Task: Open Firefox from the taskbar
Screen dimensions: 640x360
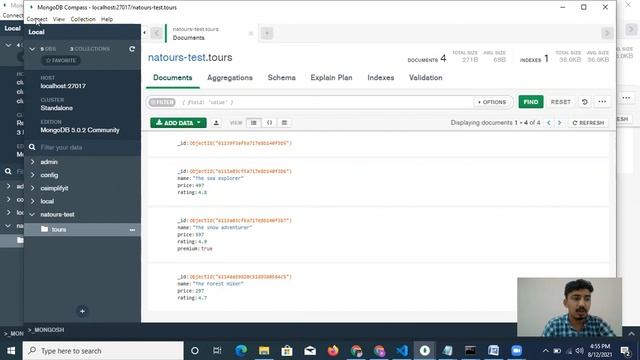Action: point(333,351)
